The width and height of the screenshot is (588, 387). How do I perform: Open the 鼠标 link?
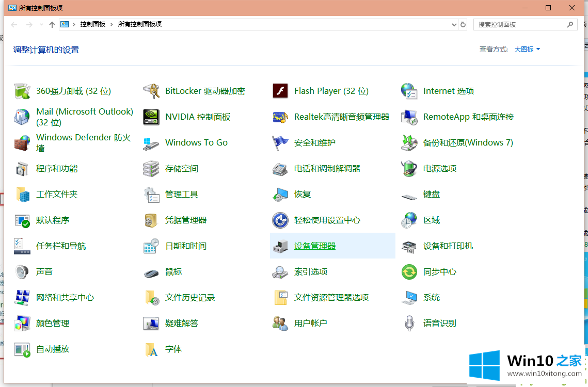coord(173,272)
